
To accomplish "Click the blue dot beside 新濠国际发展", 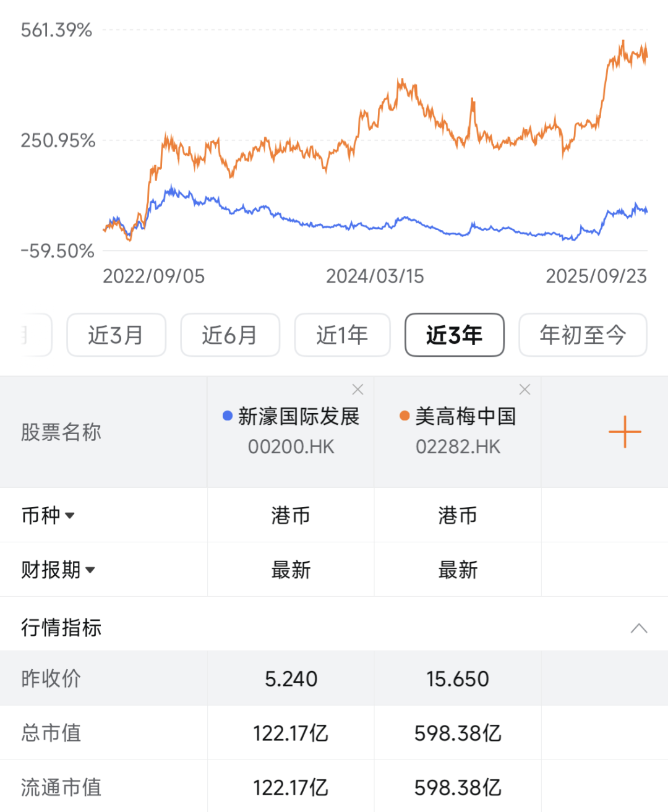I will tap(228, 416).
